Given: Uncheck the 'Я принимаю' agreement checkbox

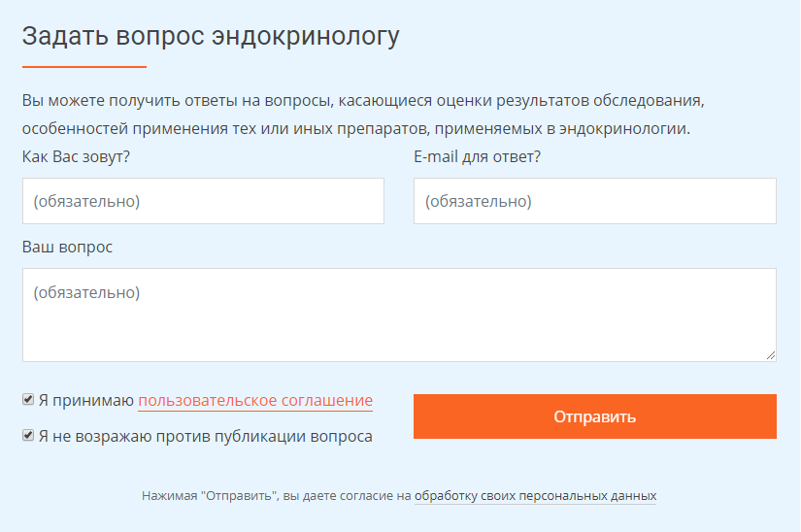Looking at the screenshot, I should point(28,400).
